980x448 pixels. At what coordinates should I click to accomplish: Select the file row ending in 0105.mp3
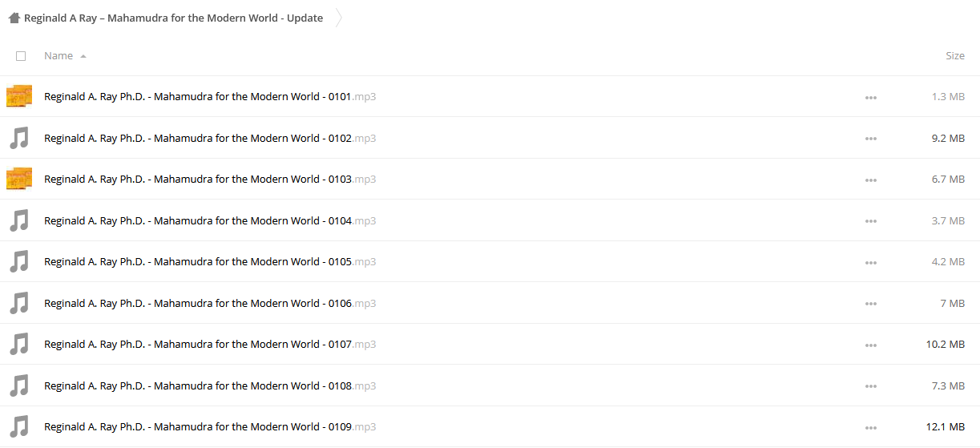point(490,261)
